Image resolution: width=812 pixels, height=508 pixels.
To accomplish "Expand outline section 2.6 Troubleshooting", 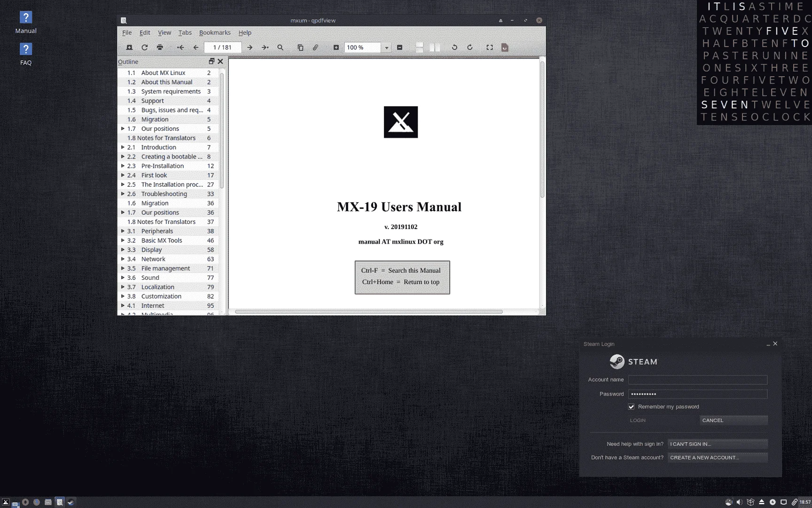I will pyautogui.click(x=123, y=194).
